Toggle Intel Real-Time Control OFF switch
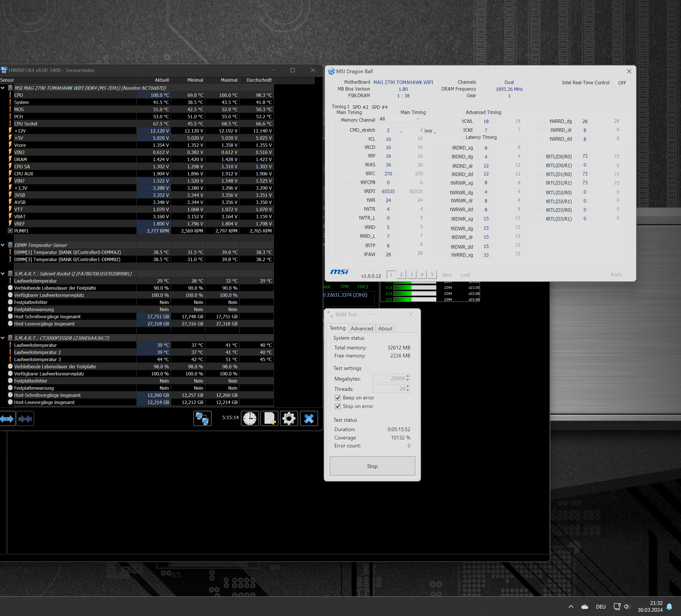 coord(622,83)
